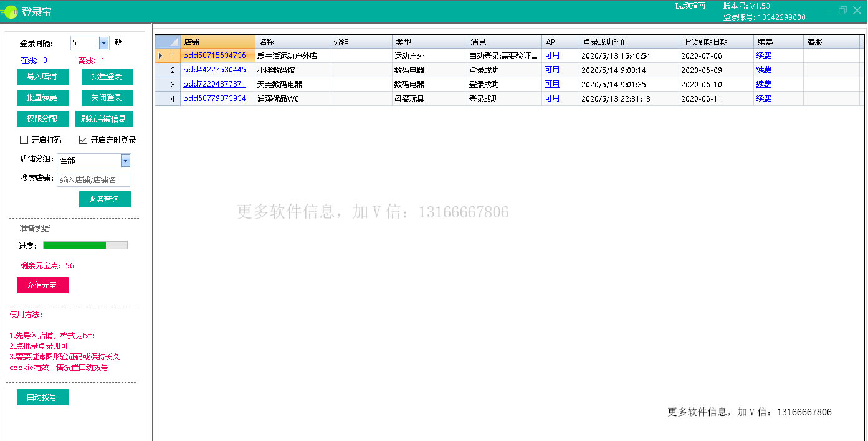Click 续费 link for 2020-06-11 row
The width and height of the screenshot is (868, 441).
[x=764, y=98]
